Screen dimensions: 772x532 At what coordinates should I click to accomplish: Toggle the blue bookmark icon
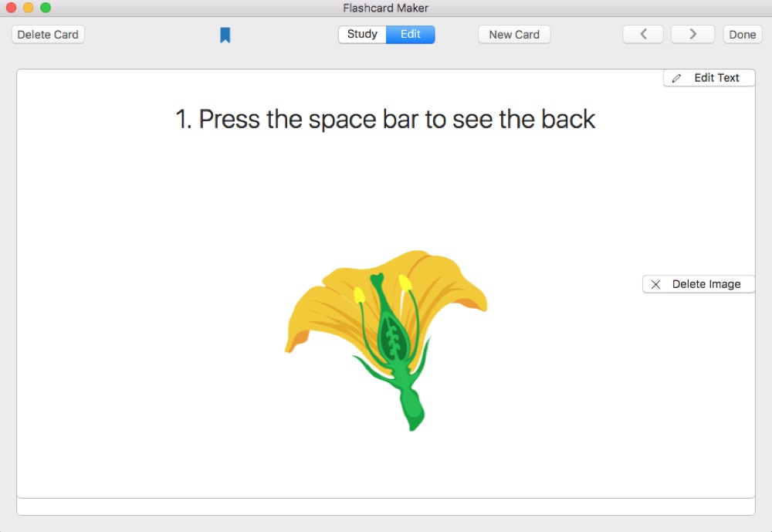coord(225,35)
